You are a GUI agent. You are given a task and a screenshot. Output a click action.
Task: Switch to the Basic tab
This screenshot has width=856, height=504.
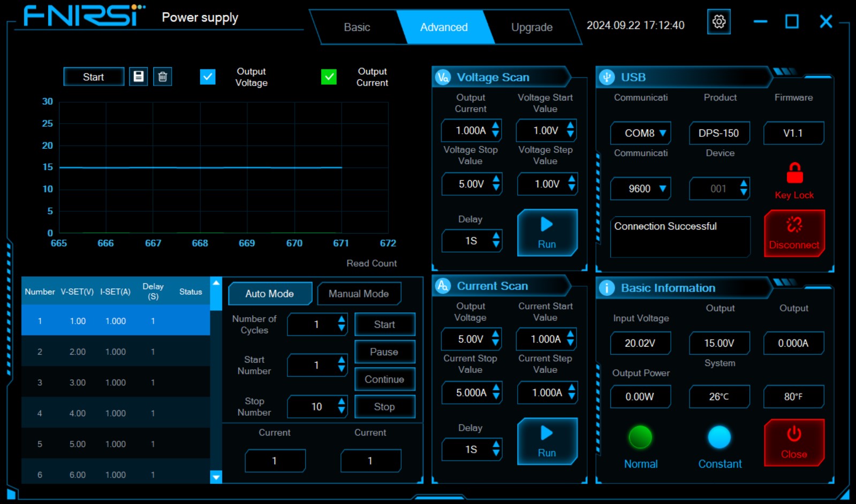[x=357, y=27]
